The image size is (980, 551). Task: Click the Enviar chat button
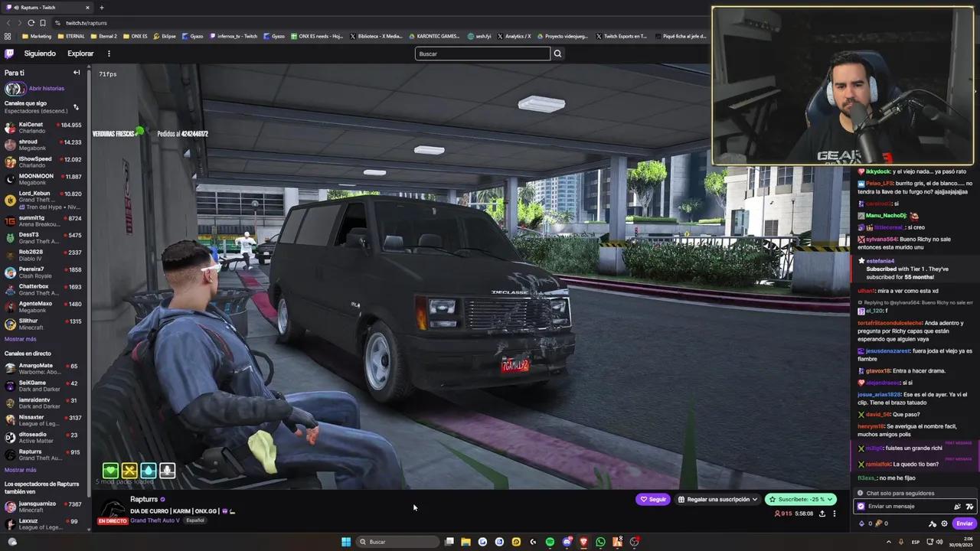point(965,523)
